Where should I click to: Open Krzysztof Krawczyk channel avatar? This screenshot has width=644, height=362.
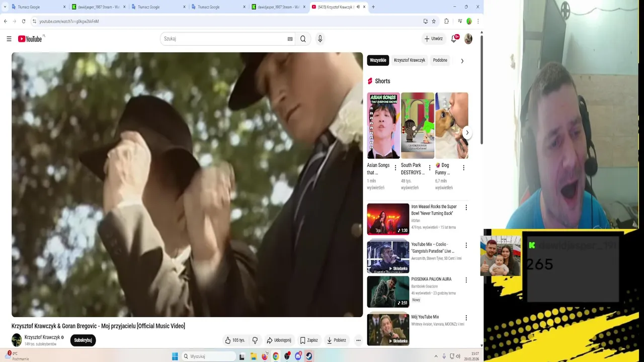17,340
